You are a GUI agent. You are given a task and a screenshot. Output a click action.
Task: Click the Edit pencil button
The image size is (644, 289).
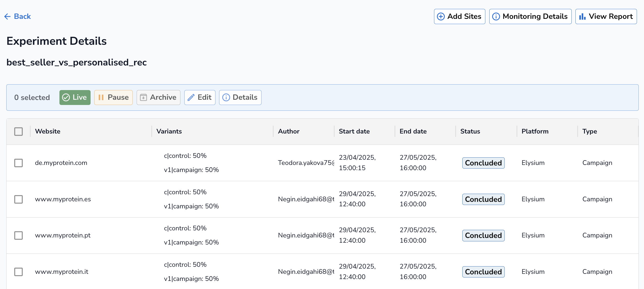tap(200, 97)
